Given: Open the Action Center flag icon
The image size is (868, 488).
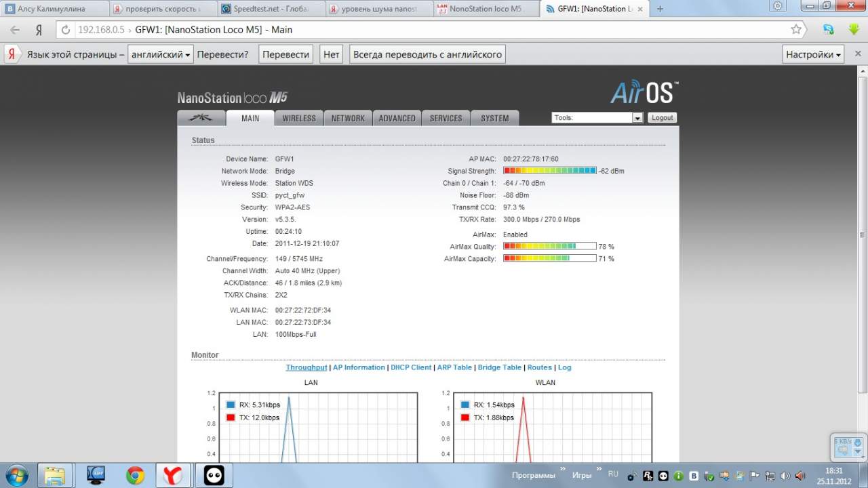Looking at the screenshot, I should point(755,476).
